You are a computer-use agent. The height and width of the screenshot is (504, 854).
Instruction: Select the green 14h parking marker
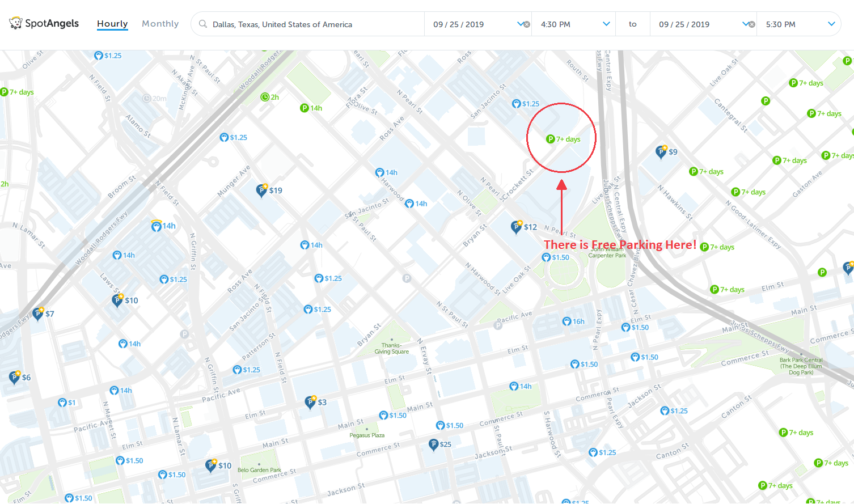311,108
